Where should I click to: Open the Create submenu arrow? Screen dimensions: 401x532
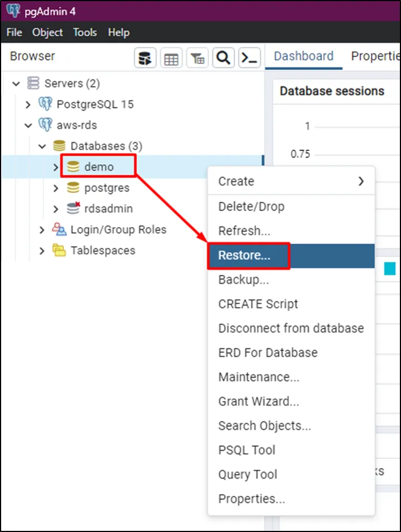pos(361,181)
